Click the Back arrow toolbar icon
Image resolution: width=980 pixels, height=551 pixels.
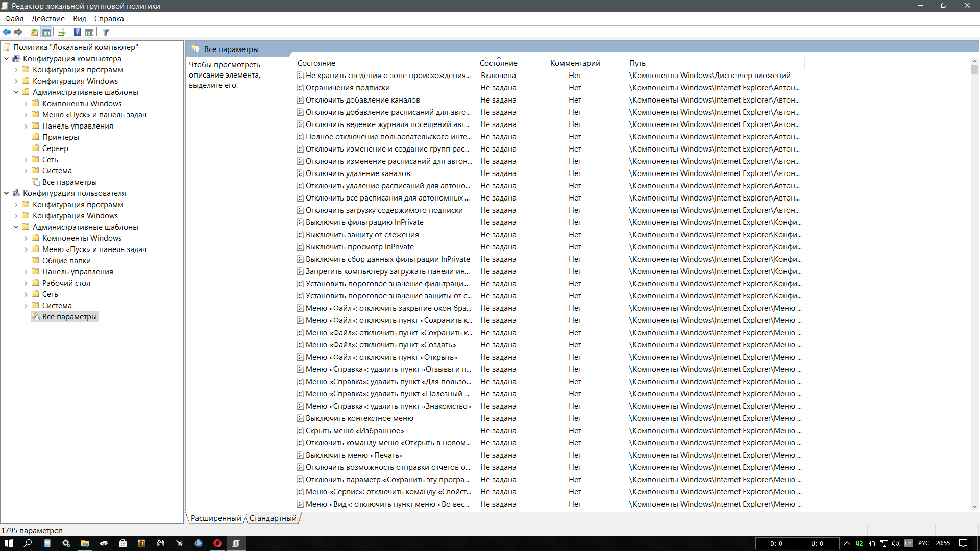point(7,32)
